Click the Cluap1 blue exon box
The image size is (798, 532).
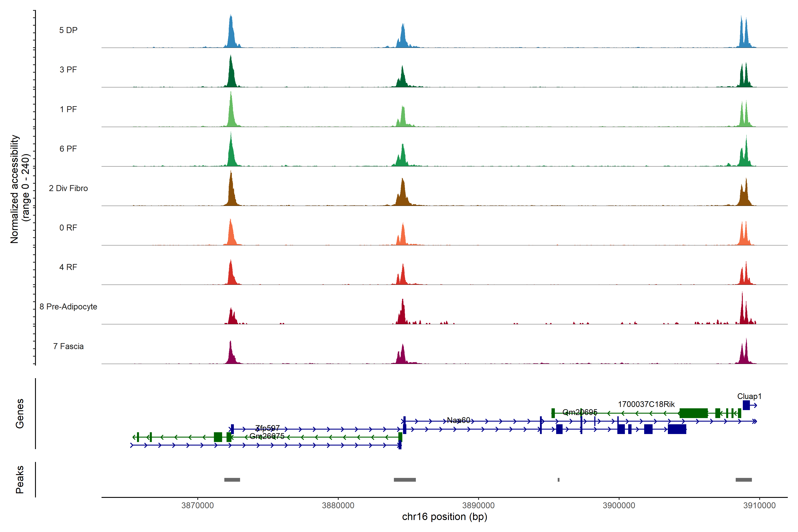[746, 405]
